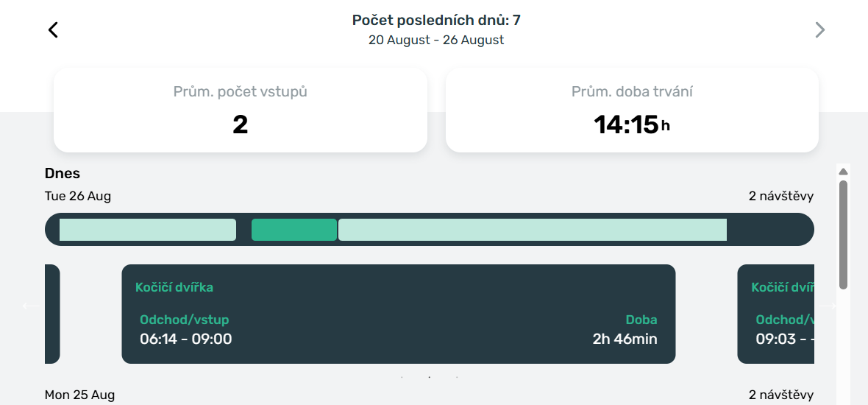Go to next period with right chevron
Image resolution: width=868 pixels, height=405 pixels.
pyautogui.click(x=819, y=29)
